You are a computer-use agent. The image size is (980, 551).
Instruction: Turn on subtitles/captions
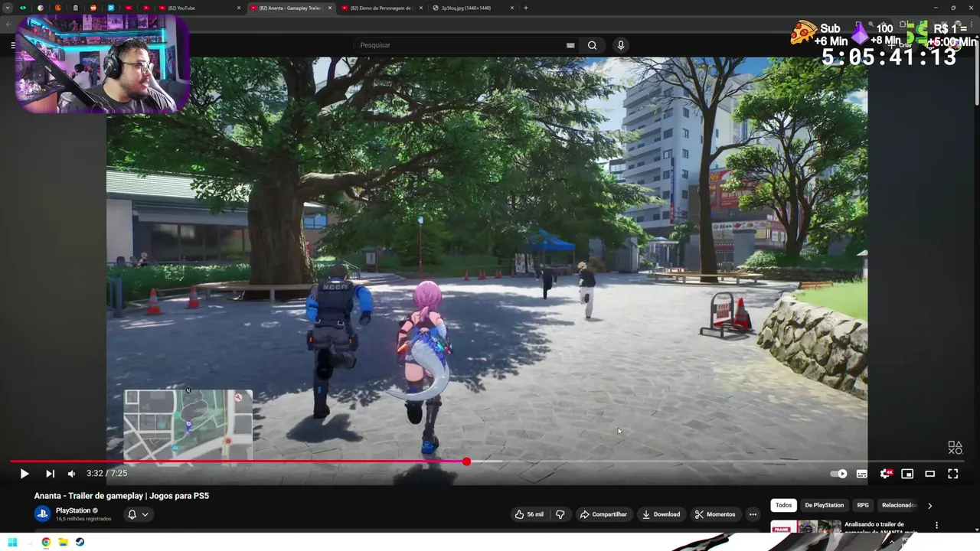(862, 474)
